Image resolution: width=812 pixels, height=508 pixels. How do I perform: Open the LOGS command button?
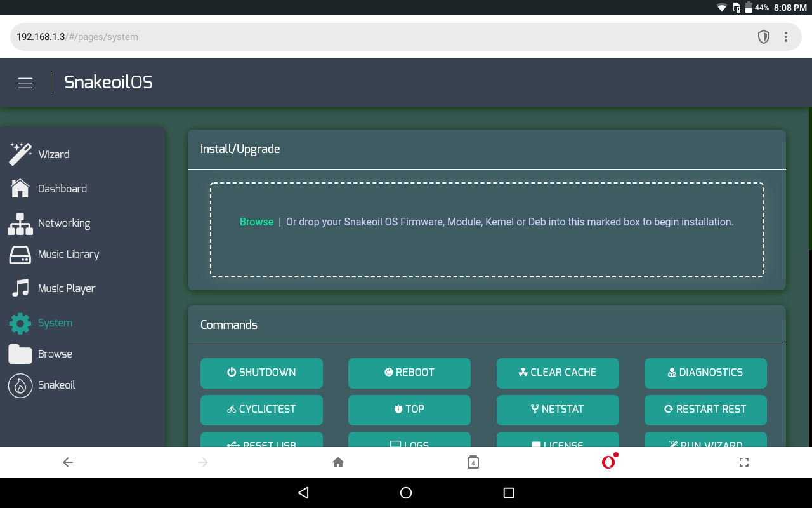409,440
